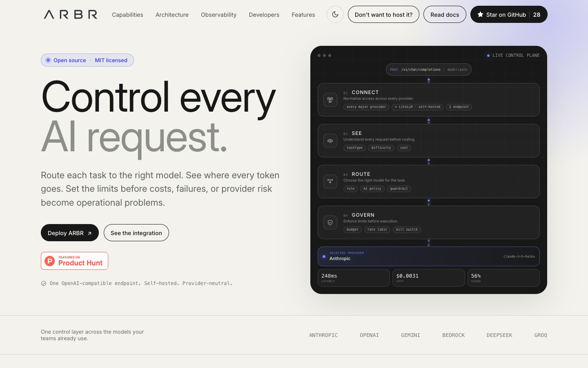588x368 pixels.
Task: Click the ROUTE step branching icon
Action: 330,182
